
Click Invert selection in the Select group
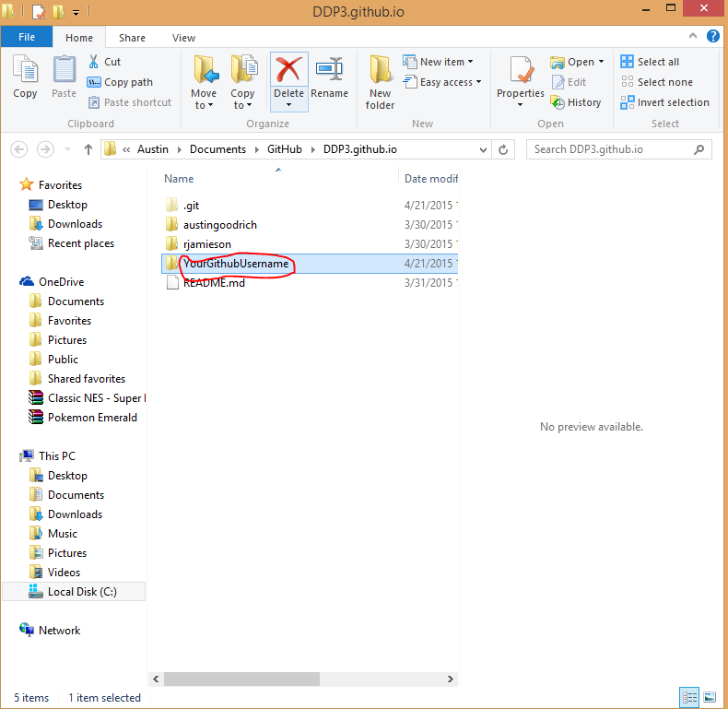(x=664, y=102)
